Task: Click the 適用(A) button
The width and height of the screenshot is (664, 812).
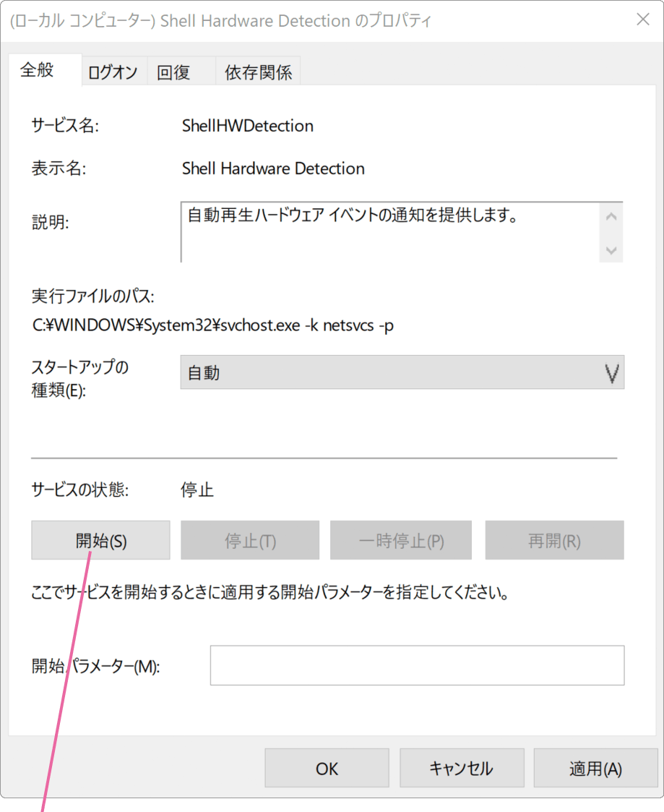Action: pos(595,768)
